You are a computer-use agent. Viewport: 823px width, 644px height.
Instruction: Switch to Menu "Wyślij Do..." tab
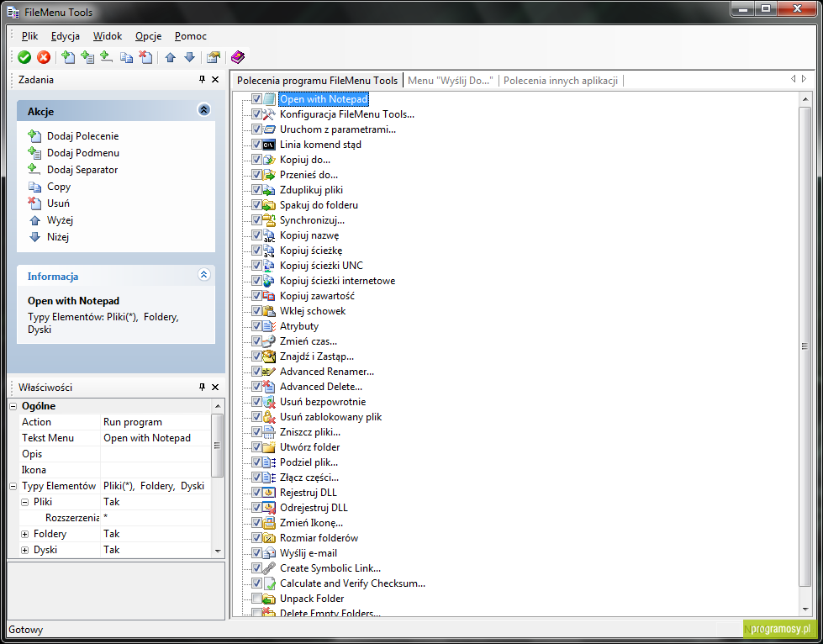pyautogui.click(x=451, y=81)
